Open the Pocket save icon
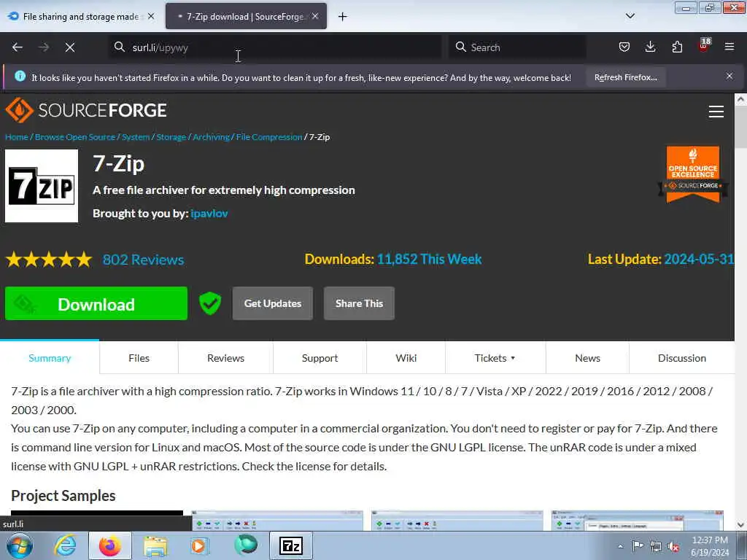747x560 pixels. (624, 47)
